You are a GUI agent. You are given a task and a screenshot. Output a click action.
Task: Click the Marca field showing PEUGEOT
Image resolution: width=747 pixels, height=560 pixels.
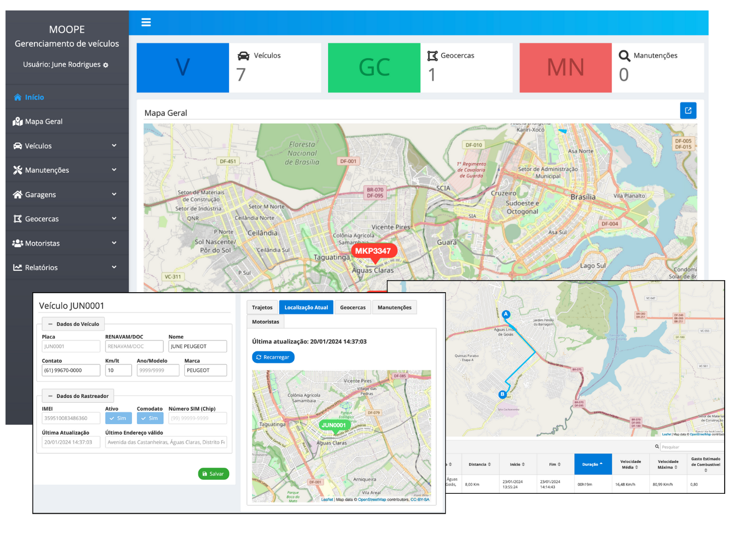click(206, 370)
